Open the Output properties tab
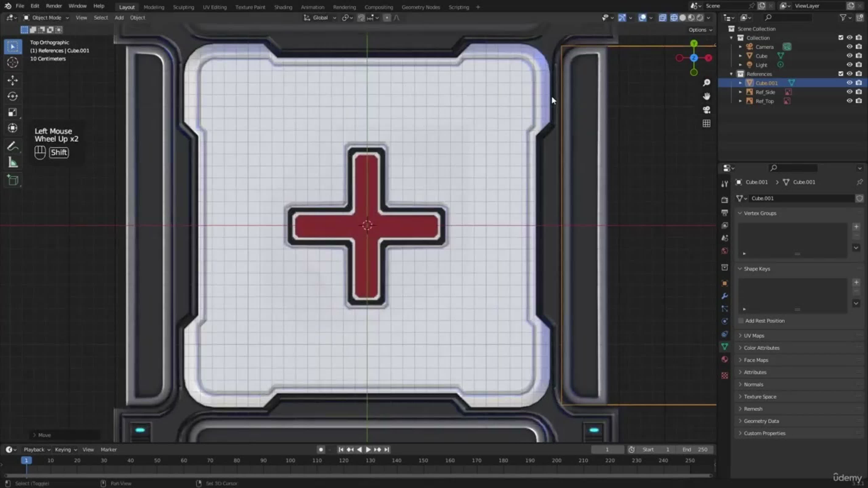 tap(725, 213)
